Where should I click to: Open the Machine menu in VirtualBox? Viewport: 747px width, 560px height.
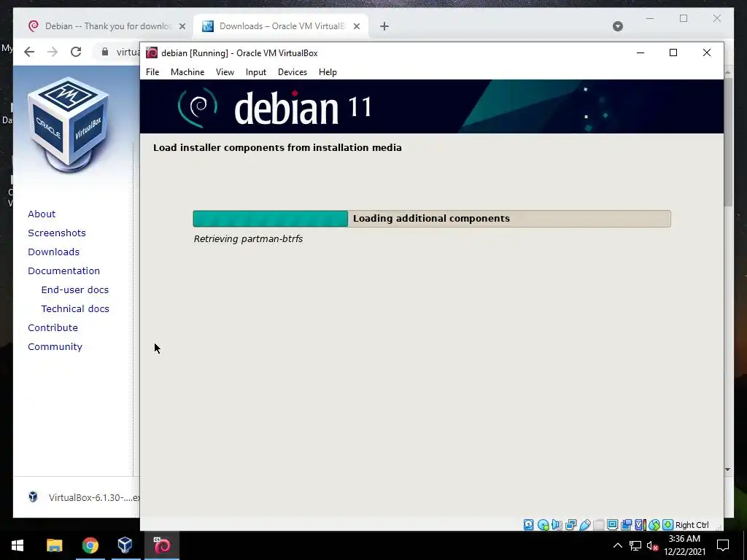187,72
